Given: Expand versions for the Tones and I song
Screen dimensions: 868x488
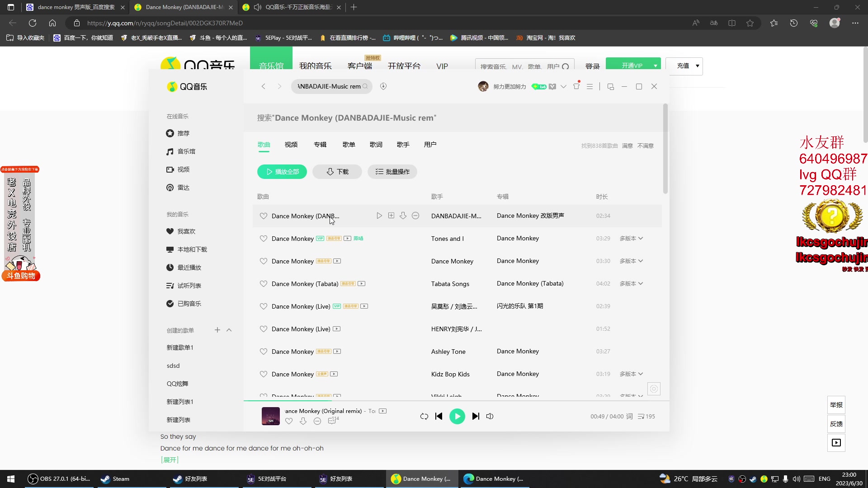Looking at the screenshot, I should click(x=631, y=239).
